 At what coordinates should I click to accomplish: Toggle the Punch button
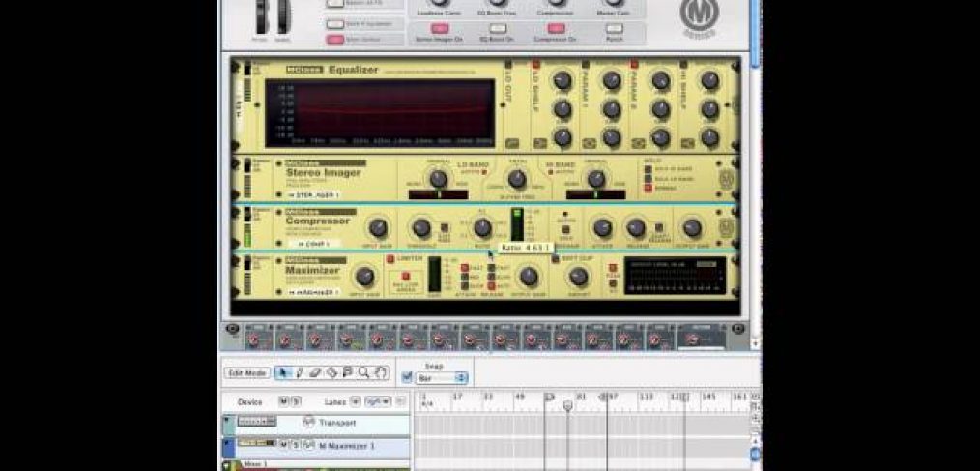(x=615, y=29)
